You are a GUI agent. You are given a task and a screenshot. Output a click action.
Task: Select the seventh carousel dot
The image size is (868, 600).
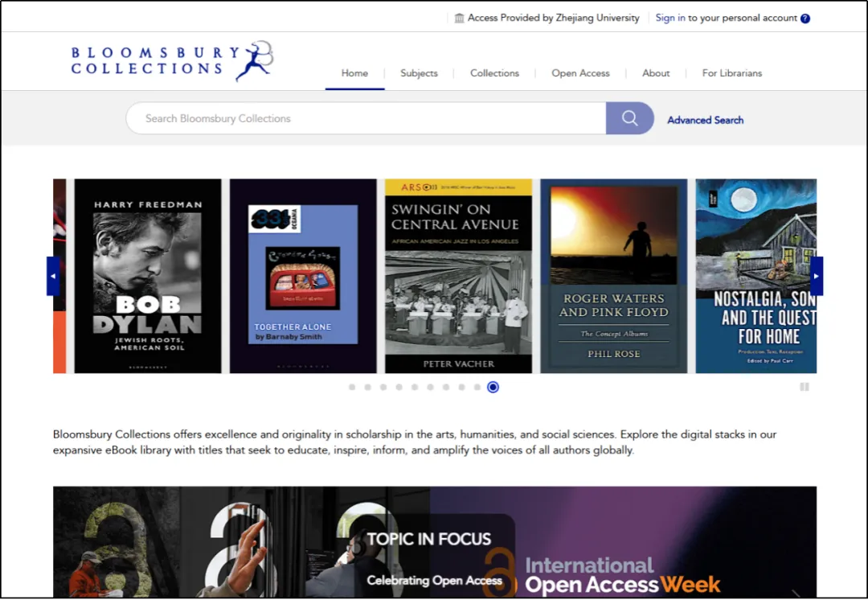point(445,387)
